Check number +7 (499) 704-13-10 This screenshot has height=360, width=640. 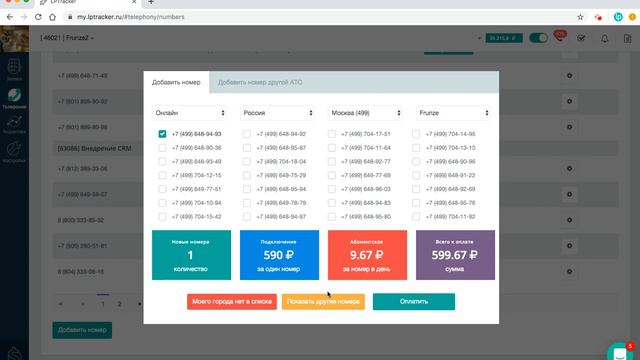click(416, 148)
